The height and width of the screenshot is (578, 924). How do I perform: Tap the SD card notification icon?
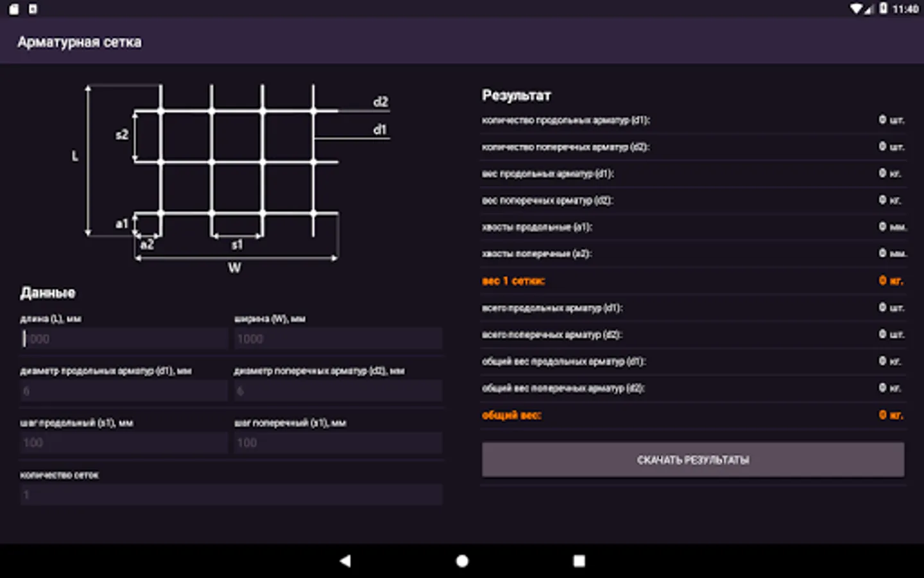click(x=13, y=9)
